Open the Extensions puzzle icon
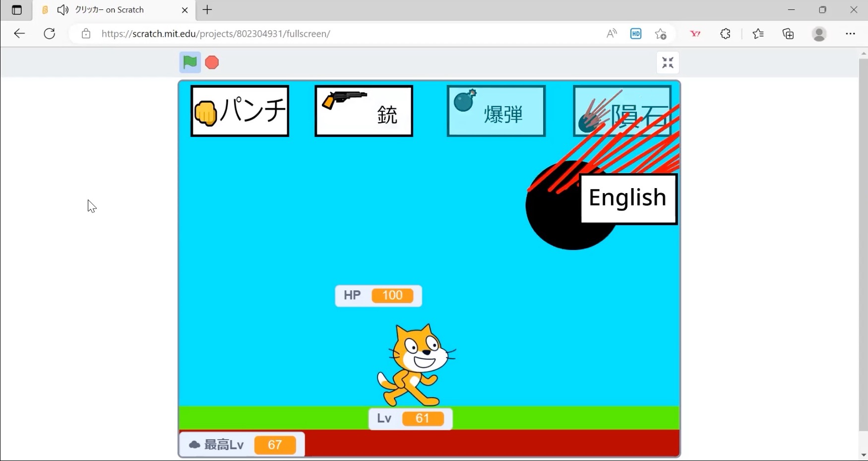The image size is (868, 461). click(x=726, y=34)
